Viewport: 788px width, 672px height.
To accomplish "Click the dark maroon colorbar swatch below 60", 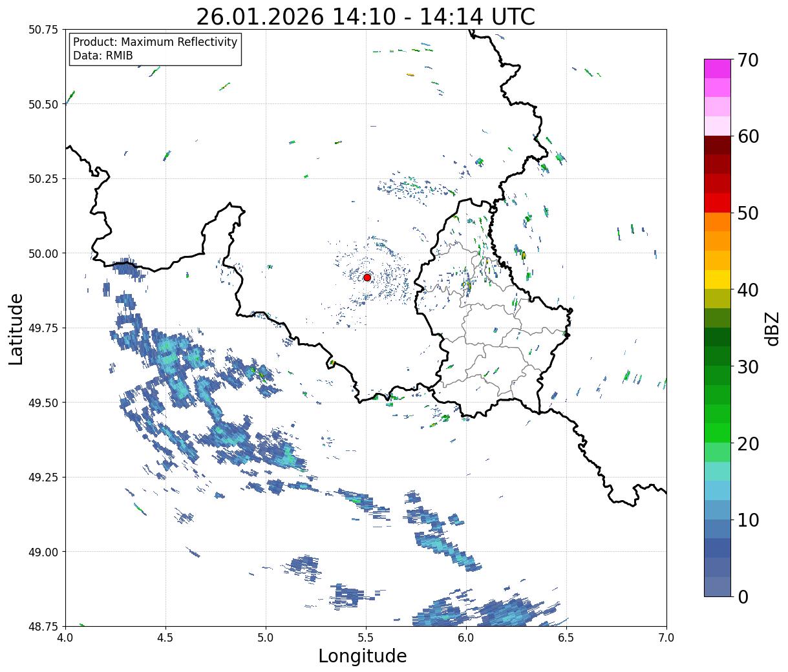I will pos(718,145).
